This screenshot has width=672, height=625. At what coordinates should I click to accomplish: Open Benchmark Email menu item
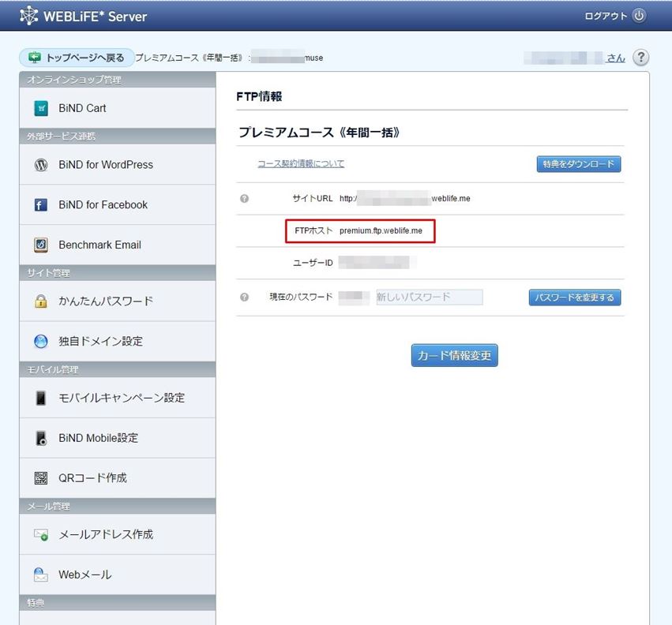click(118, 245)
